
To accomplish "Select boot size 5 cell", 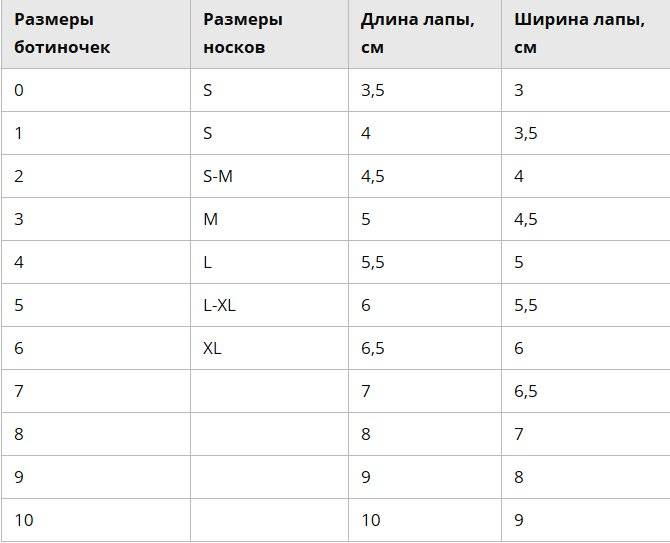I will [96, 305].
